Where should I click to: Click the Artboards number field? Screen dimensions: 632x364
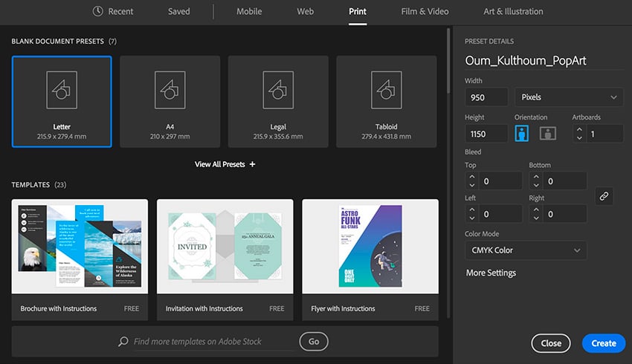point(605,134)
